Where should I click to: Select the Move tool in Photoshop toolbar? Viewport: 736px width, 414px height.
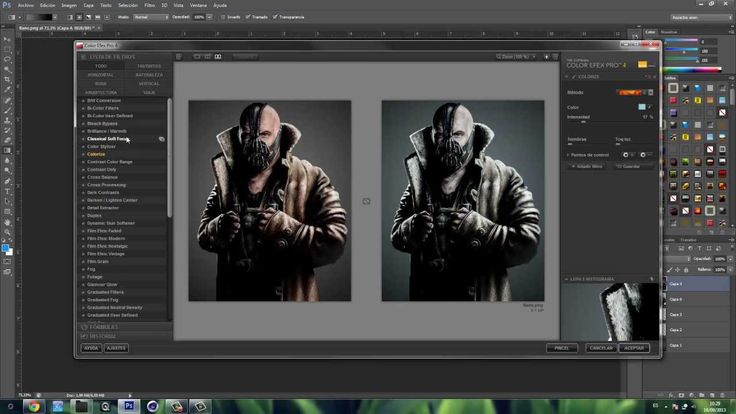click(7, 39)
